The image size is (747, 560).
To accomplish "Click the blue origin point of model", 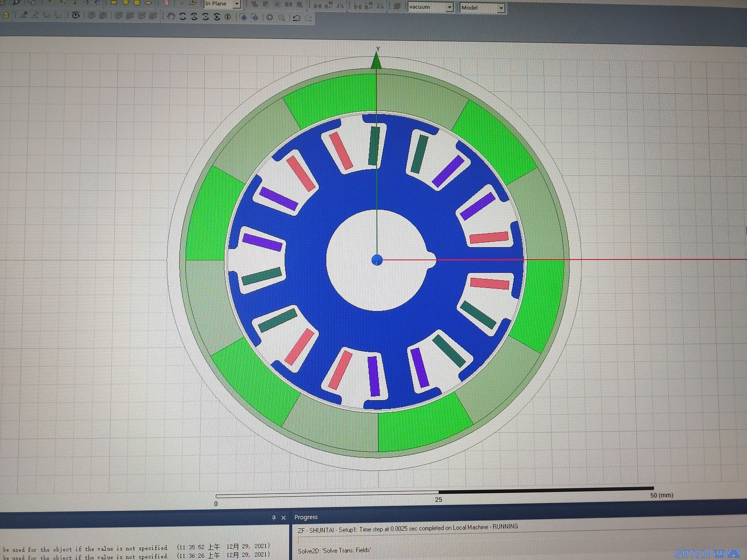I will [x=377, y=260].
